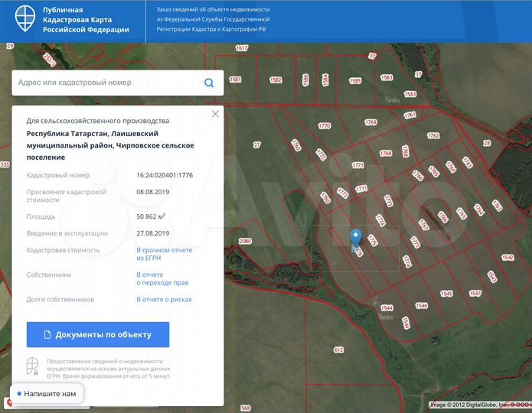This screenshot has height=413, width=532.
Task: Select parcel 1582 on the map
Action: [276, 80]
